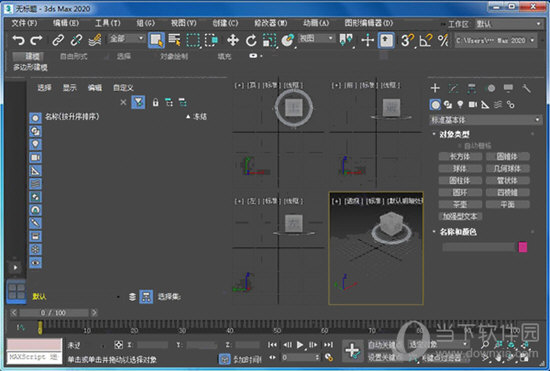The image size is (550, 371).
Task: Toggle Angle Snap button
Action: [425, 40]
